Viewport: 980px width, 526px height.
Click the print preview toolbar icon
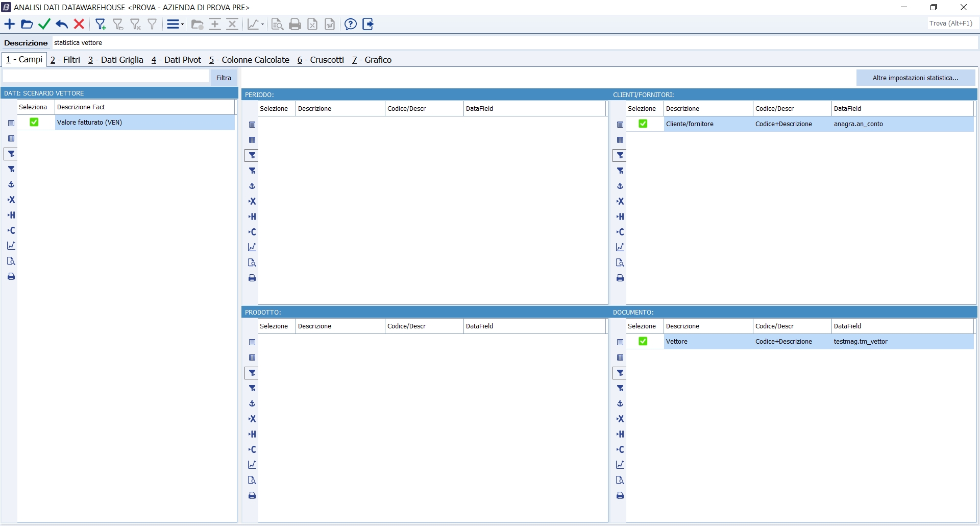click(x=277, y=24)
